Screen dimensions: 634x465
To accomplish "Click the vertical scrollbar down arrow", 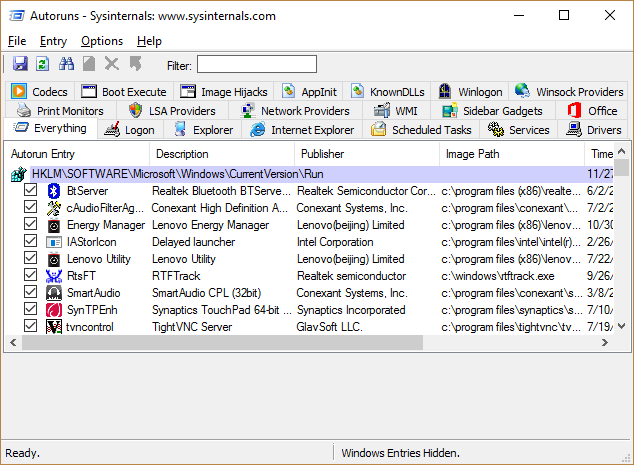I will pyautogui.click(x=622, y=326).
